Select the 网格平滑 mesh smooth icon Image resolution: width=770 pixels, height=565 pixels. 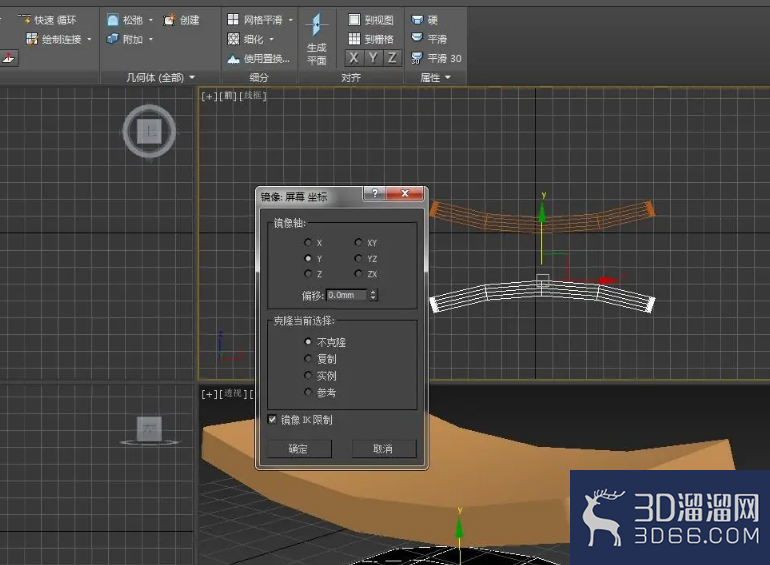click(233, 20)
